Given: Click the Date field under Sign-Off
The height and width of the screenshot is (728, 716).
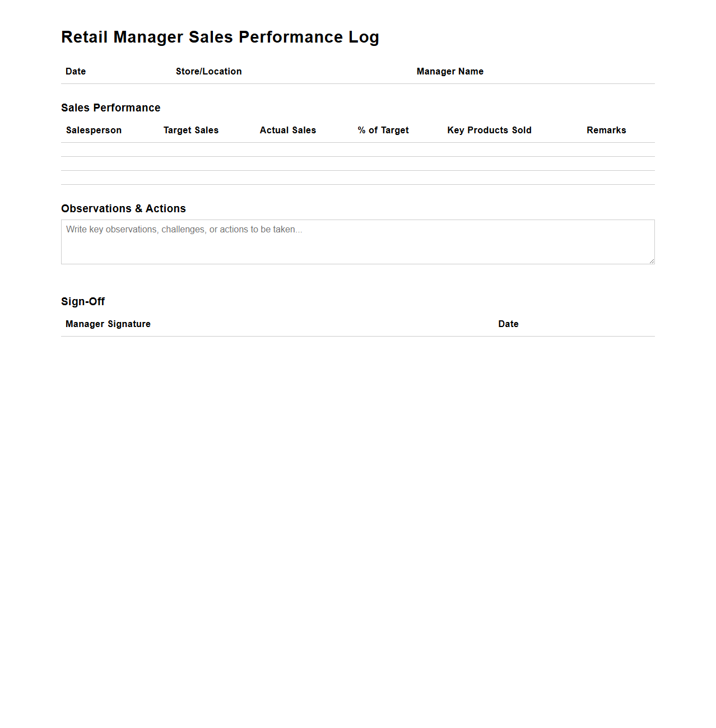Looking at the screenshot, I should coord(508,324).
